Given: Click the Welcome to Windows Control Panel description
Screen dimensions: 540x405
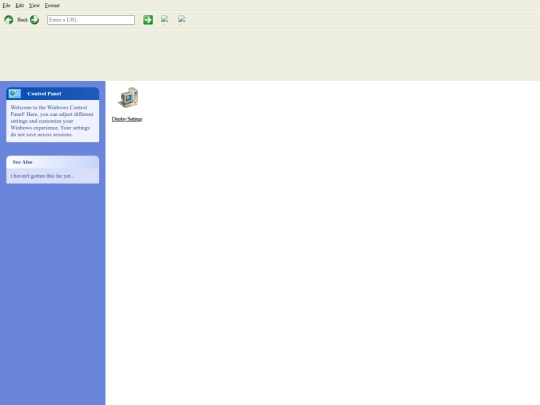Looking at the screenshot, I should click(52, 121).
